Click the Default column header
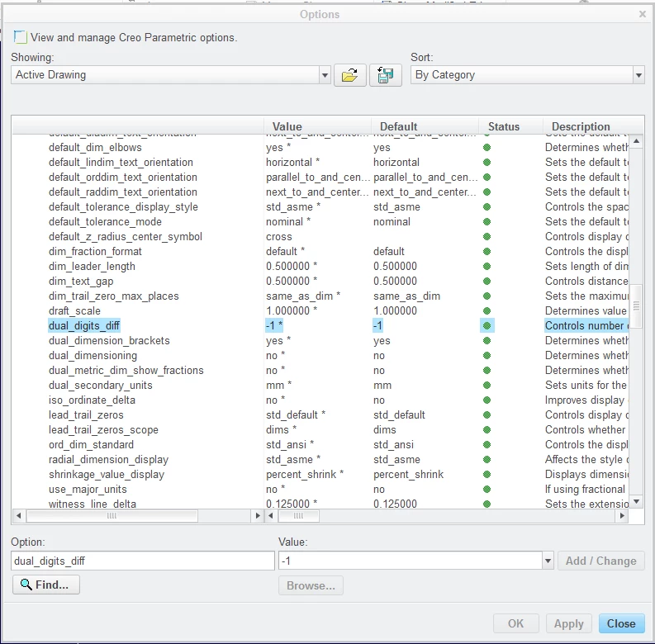The width and height of the screenshot is (655, 644). [x=425, y=126]
